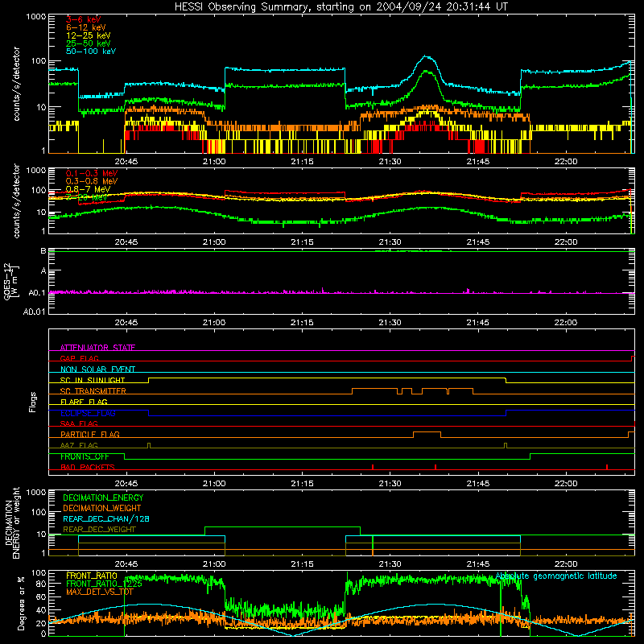Click the 21:30 tick label under the top plot
This screenshot has width=644, height=644.
[390, 162]
